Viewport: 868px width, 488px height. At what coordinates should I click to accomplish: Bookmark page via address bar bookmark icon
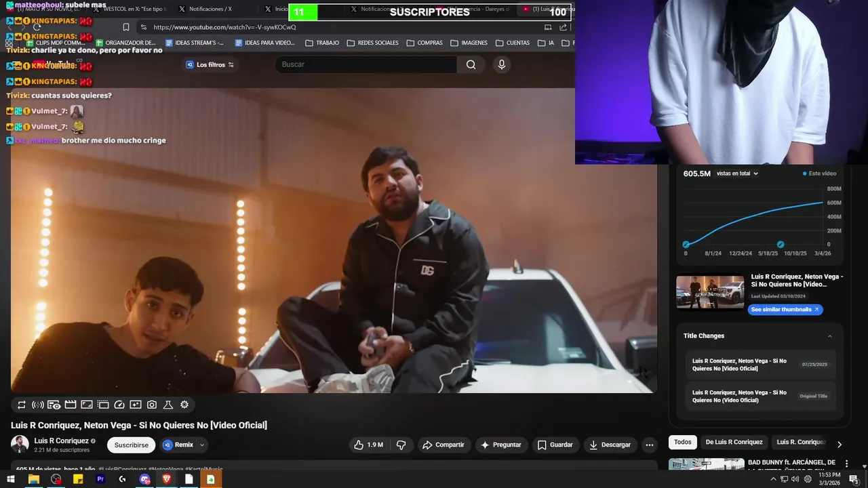point(126,27)
